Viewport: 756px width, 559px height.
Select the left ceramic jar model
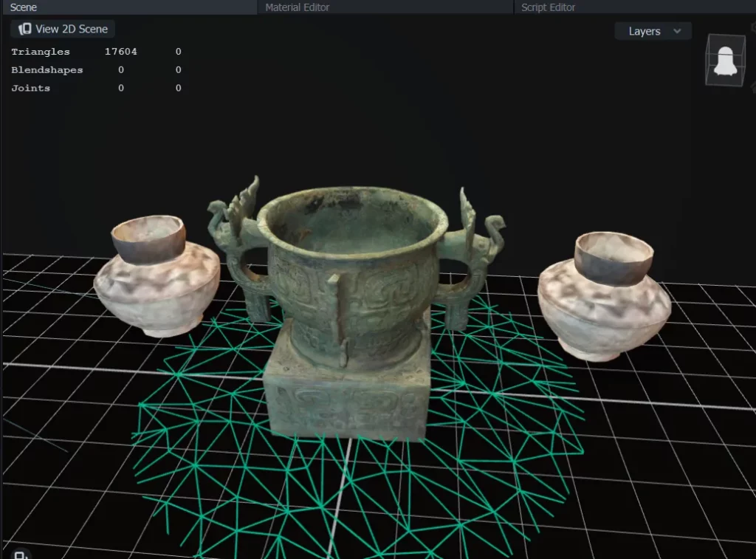coord(157,276)
